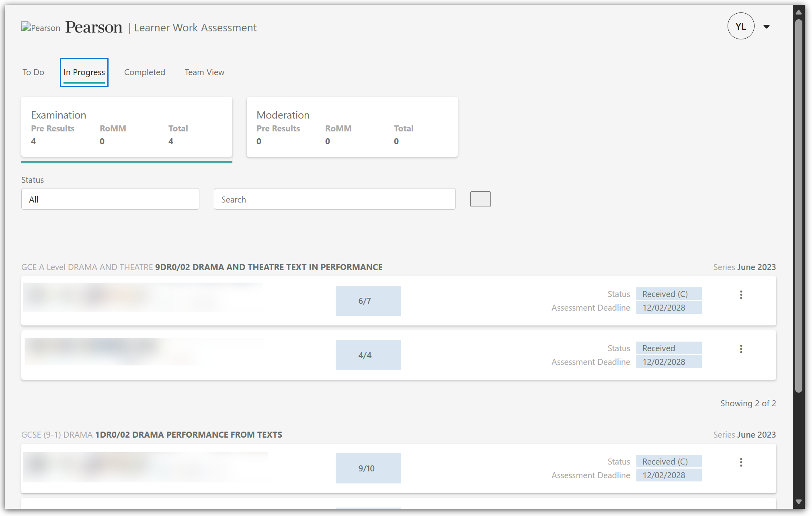Image resolution: width=812 pixels, height=516 pixels.
Task: Click the scrollbar down arrow
Action: (x=798, y=502)
